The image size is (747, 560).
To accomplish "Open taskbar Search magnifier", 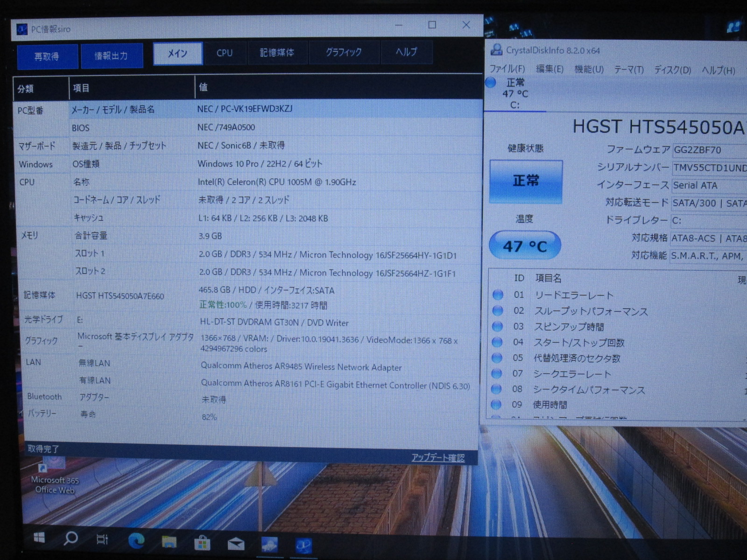I will tap(70, 539).
